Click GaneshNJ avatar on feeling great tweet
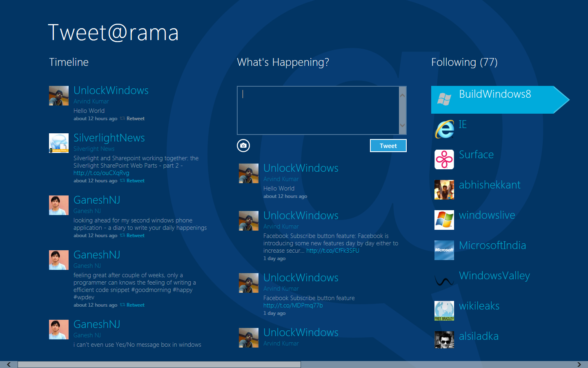The image size is (588, 368). pyautogui.click(x=59, y=260)
